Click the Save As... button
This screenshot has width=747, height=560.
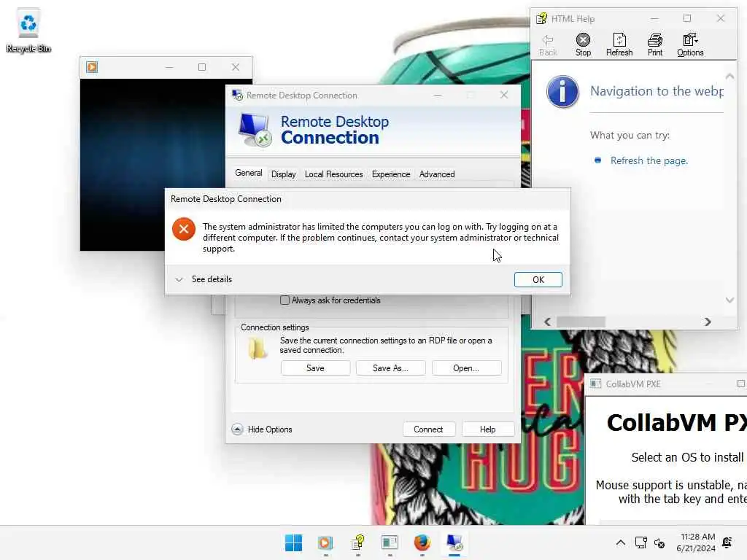[x=391, y=368]
